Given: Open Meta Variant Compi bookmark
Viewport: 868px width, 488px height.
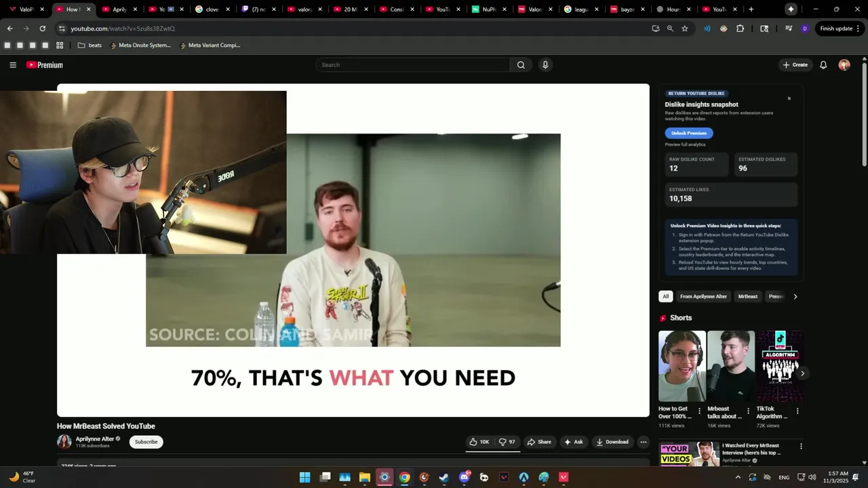Looking at the screenshot, I should point(210,45).
